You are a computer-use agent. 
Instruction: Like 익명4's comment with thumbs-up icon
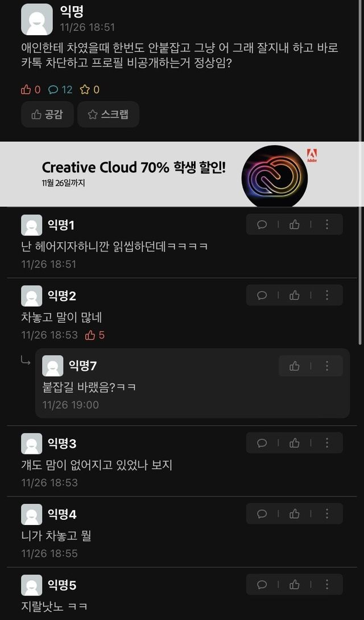pyautogui.click(x=295, y=514)
